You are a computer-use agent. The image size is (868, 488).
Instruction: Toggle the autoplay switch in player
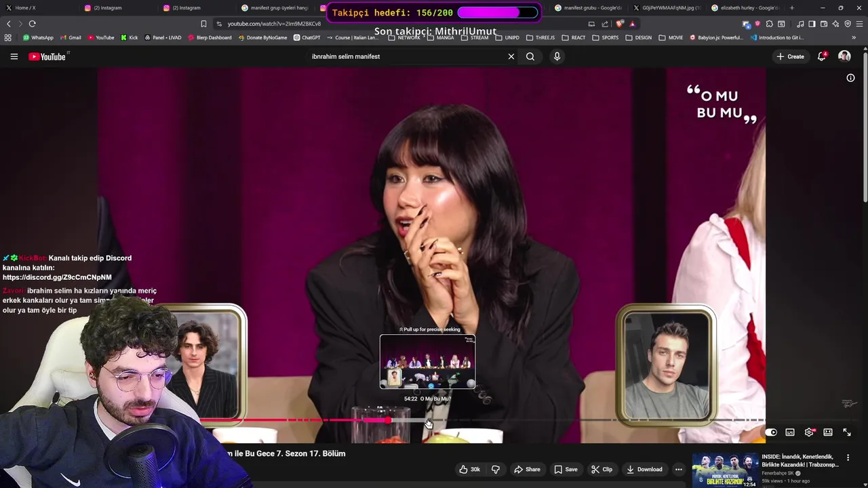tap(771, 432)
